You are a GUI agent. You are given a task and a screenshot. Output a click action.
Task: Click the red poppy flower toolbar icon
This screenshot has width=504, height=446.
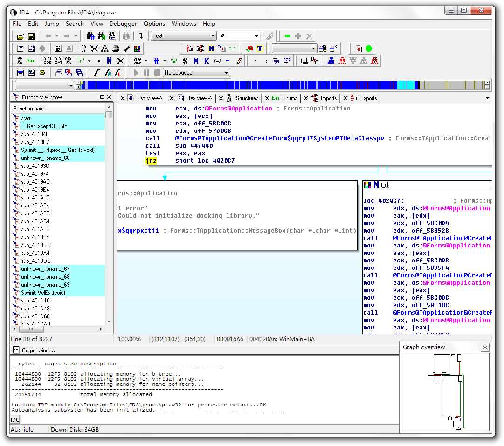pos(249,48)
